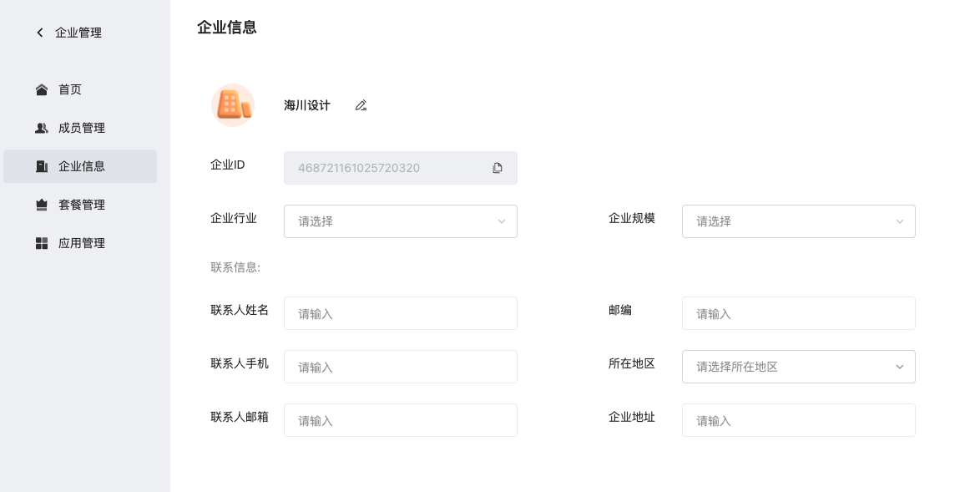This screenshot has width=980, height=492.
Task: Copy the 企业ID using copy icon
Action: pyautogui.click(x=498, y=168)
